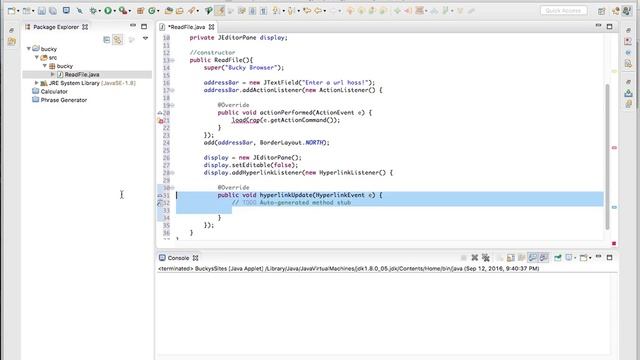640x360 pixels.
Task: Select the JRE System Library entry
Action: pyautogui.click(x=87, y=83)
